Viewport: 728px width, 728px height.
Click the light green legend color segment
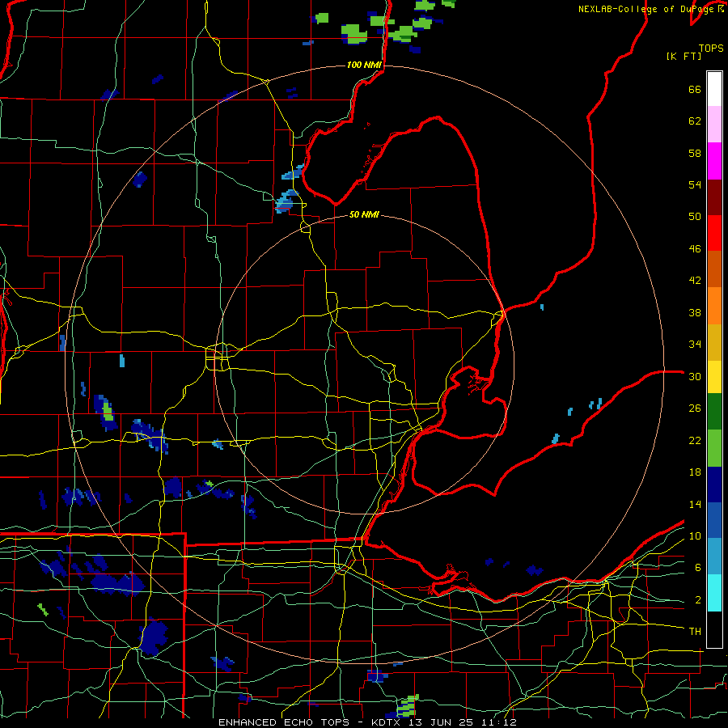[714, 448]
